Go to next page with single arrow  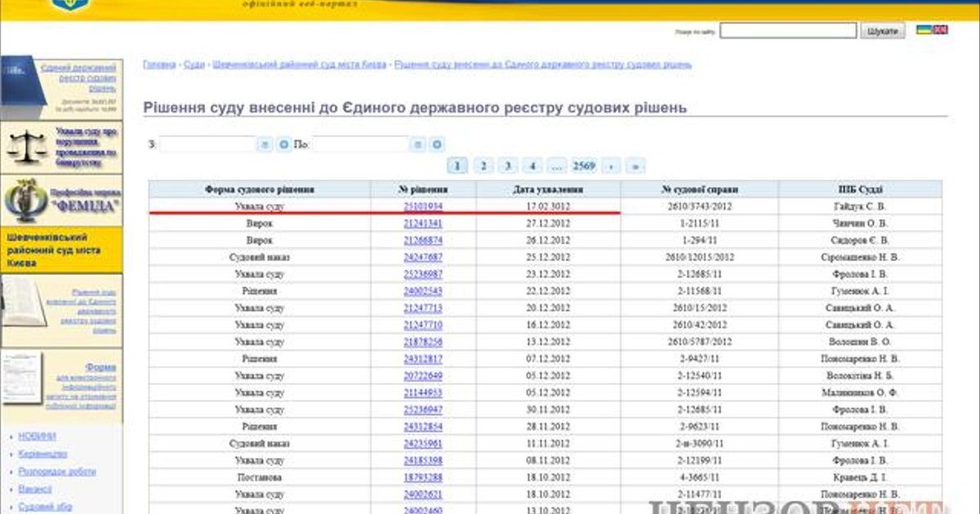coord(610,166)
